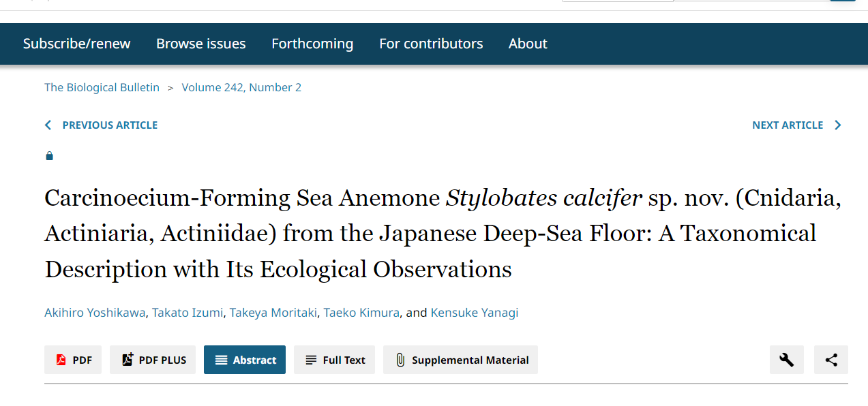Download the PDF version
868x406 pixels.
[73, 360]
